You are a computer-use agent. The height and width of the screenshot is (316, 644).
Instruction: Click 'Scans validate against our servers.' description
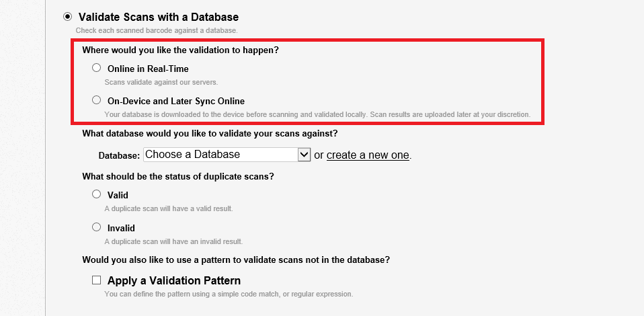(161, 82)
